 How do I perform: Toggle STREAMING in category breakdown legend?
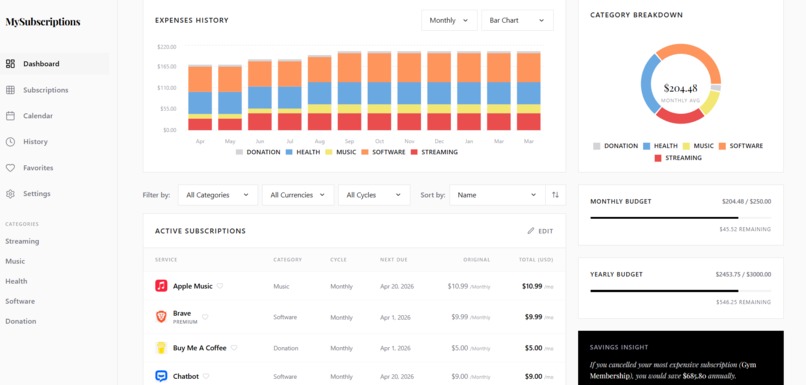point(678,158)
